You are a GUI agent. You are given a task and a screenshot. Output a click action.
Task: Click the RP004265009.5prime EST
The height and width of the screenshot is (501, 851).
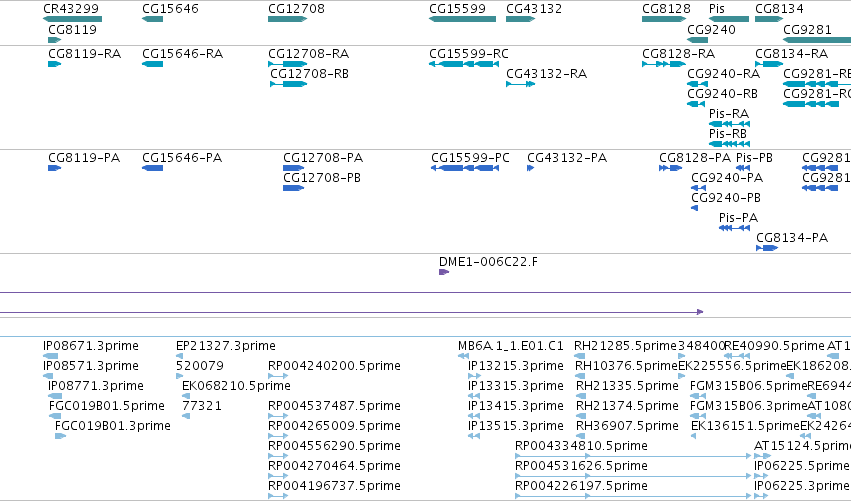(278, 436)
